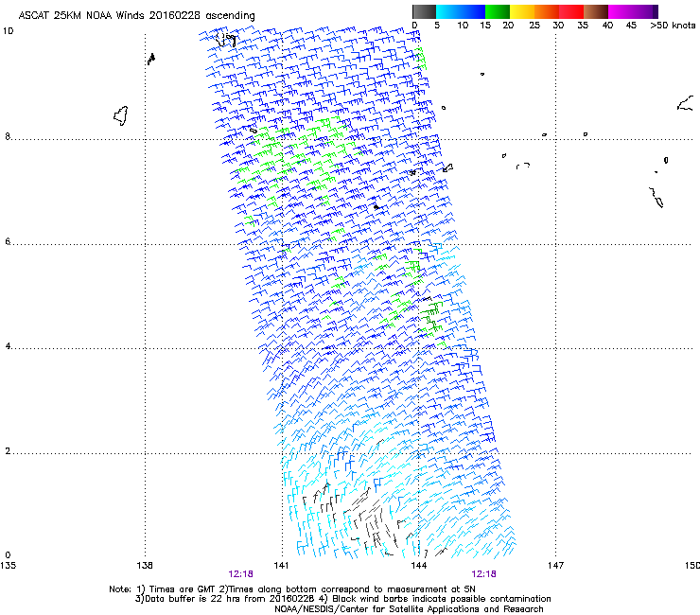The width and height of the screenshot is (700, 615).
Task: Select the '35' legend speed label
Action: (582, 26)
